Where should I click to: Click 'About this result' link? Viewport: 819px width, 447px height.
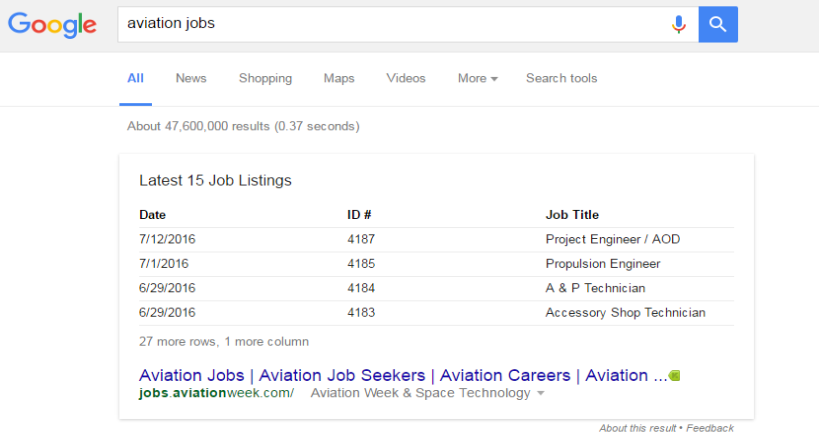coord(637,428)
